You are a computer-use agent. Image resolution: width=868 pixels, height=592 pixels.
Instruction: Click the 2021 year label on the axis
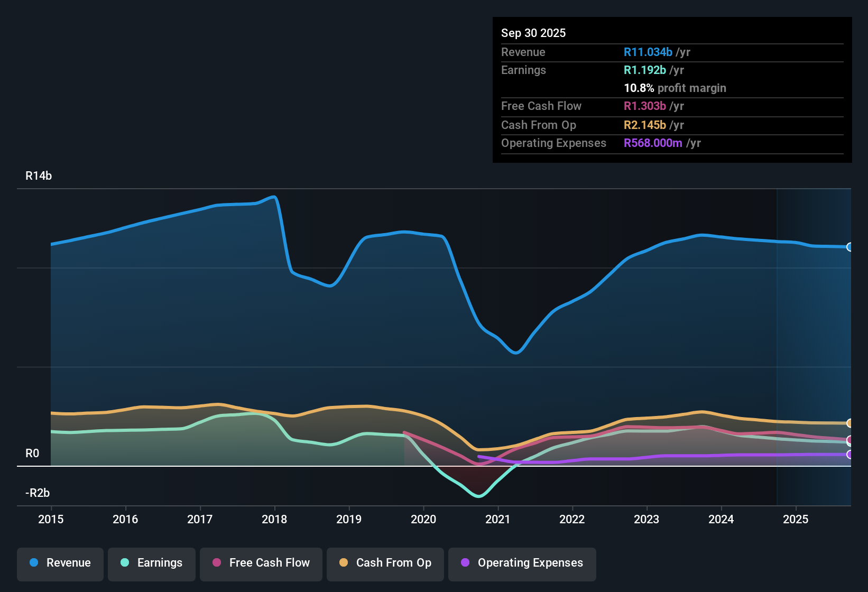[x=497, y=520]
